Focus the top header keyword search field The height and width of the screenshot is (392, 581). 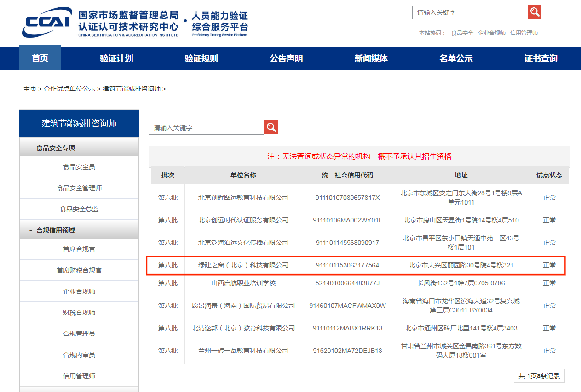point(470,12)
